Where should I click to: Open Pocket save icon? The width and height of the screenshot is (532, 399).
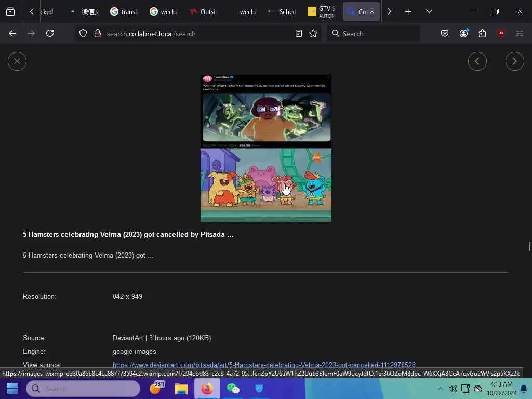pyautogui.click(x=445, y=34)
